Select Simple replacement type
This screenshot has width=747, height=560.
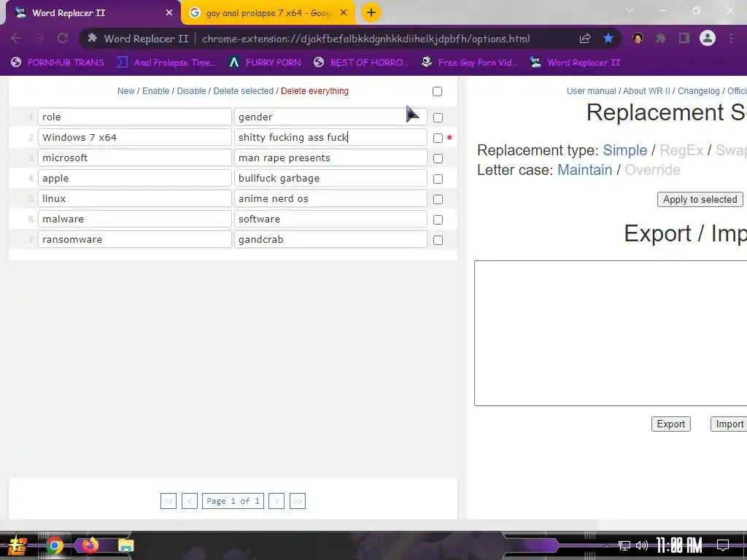click(625, 150)
